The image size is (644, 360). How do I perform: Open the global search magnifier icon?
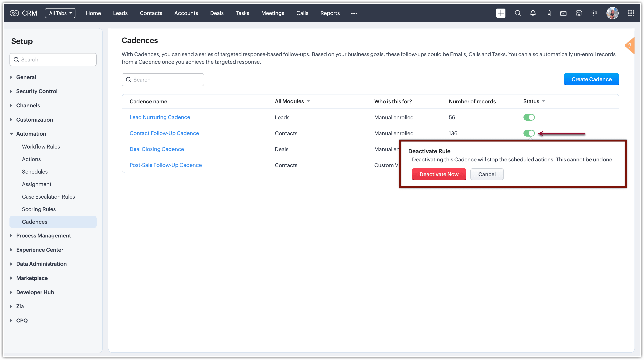click(518, 13)
